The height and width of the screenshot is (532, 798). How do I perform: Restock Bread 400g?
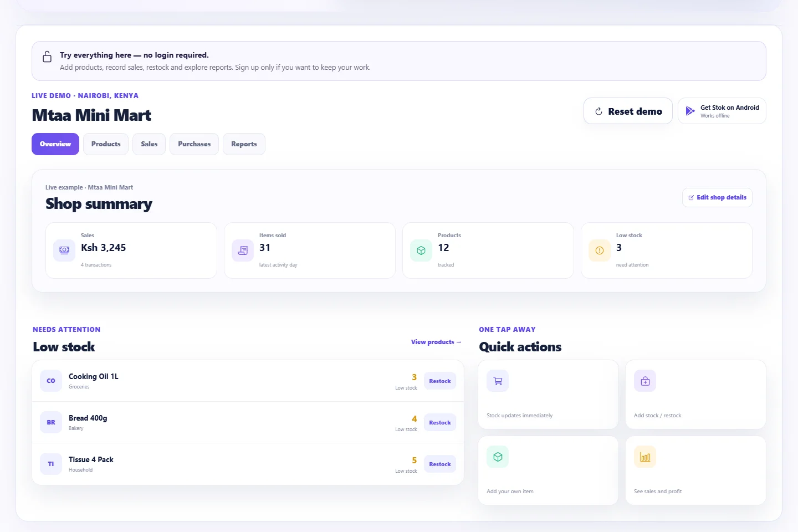click(440, 422)
